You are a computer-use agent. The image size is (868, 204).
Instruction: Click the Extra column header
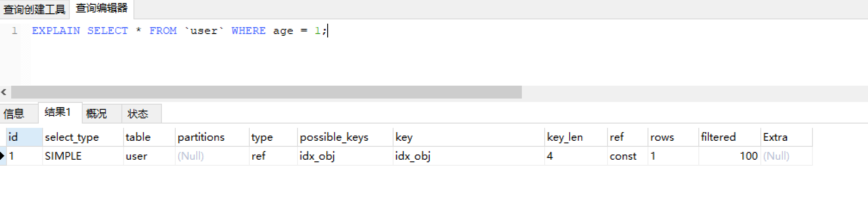pyautogui.click(x=775, y=137)
